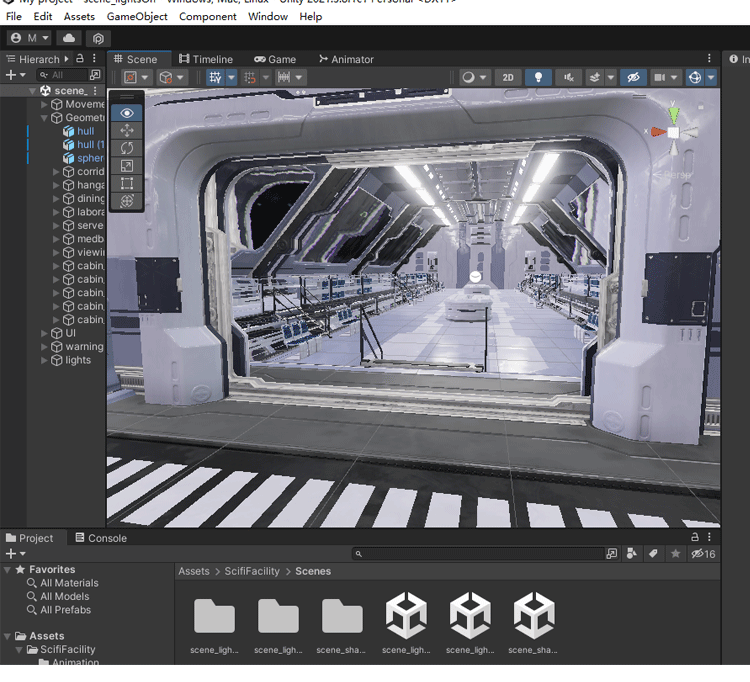Image resolution: width=750 pixels, height=682 pixels.
Task: Click the cloud services icon
Action: click(68, 38)
